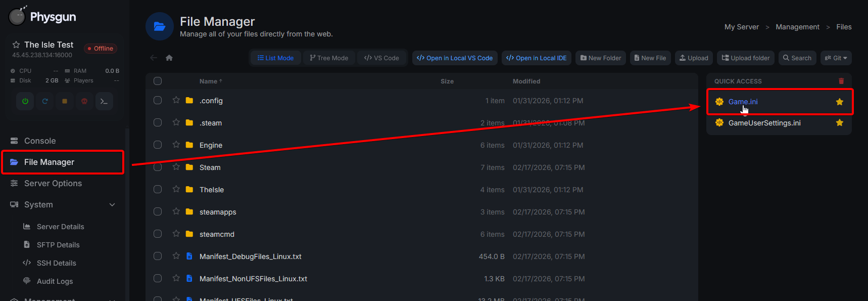The image size is (868, 301).
Task: Open SFTP Details page
Action: 58,245
